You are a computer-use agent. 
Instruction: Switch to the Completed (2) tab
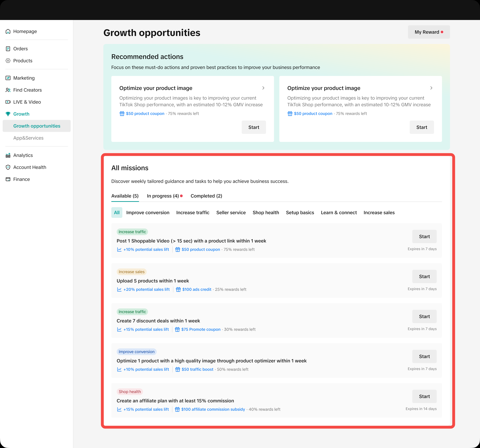coord(206,196)
